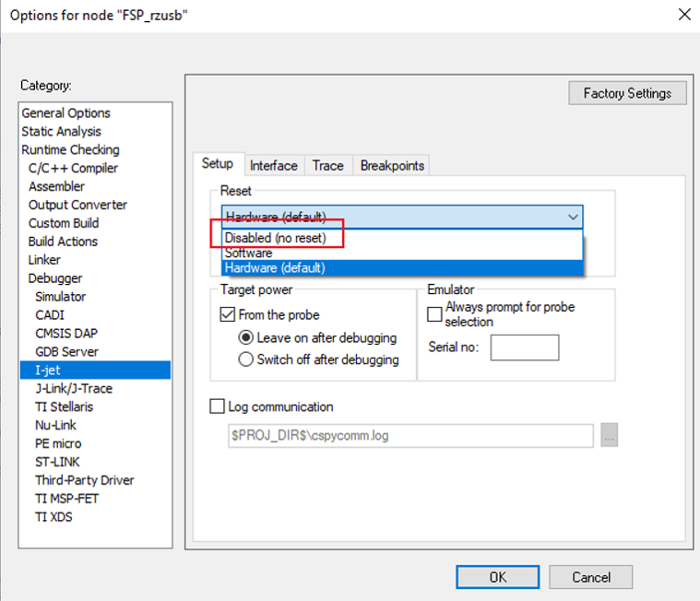Toggle 'From the probe' target power checkbox
This screenshot has height=601, width=700.
(x=228, y=315)
